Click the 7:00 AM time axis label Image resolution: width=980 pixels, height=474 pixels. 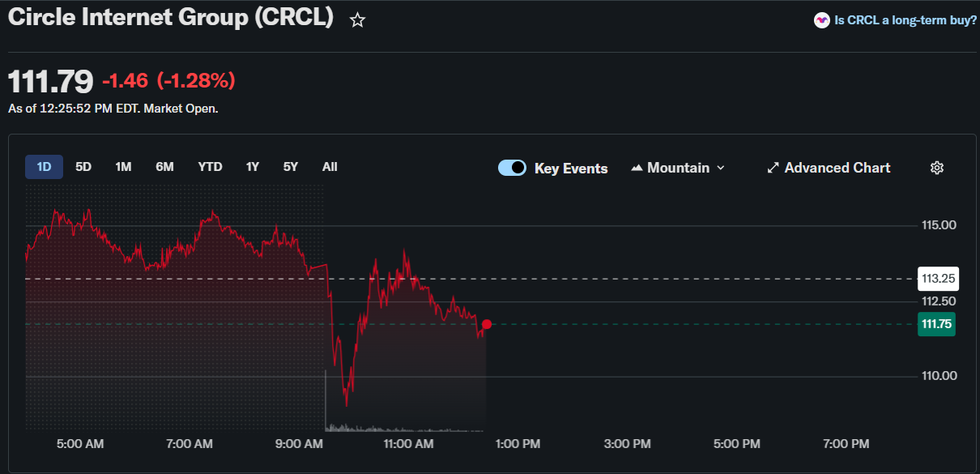click(x=190, y=444)
